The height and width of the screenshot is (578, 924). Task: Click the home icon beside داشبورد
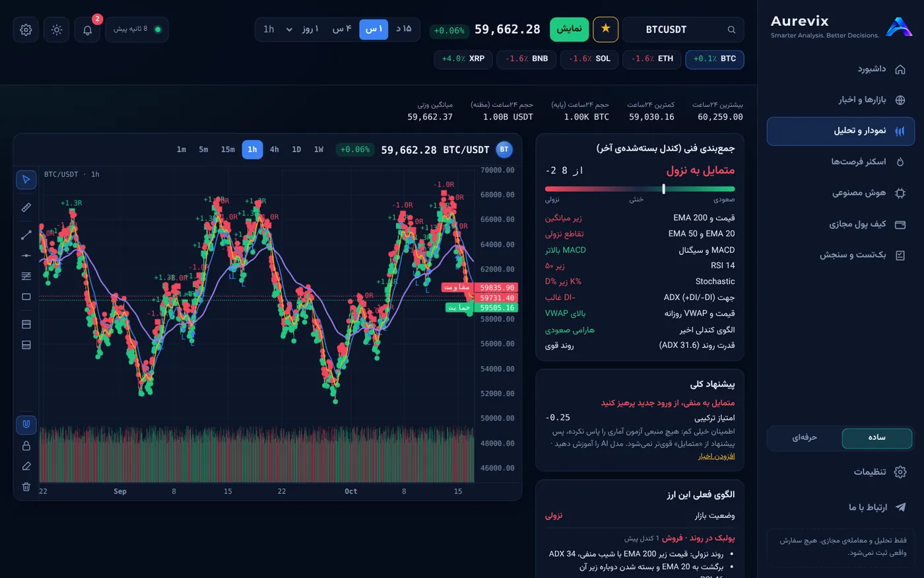[900, 69]
